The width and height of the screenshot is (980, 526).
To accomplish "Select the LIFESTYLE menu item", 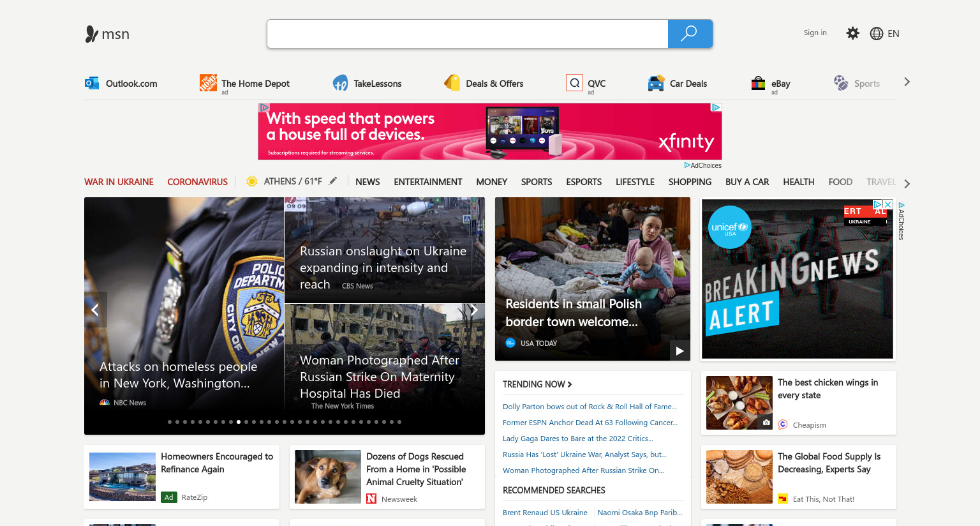I will (x=635, y=182).
